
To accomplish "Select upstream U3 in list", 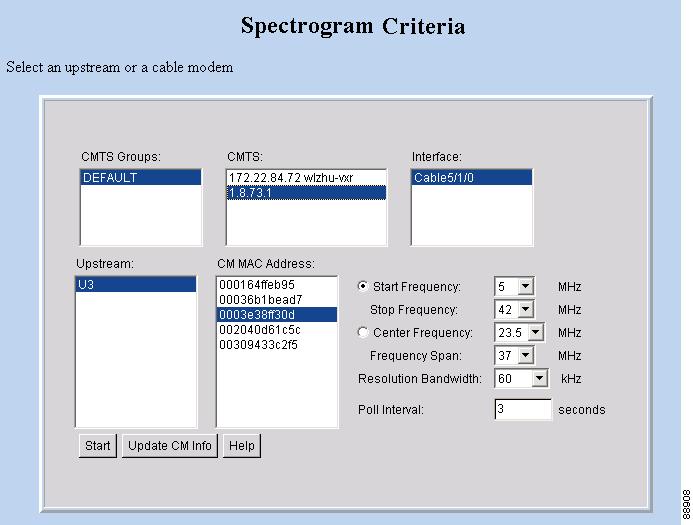I will pyautogui.click(x=136, y=285).
